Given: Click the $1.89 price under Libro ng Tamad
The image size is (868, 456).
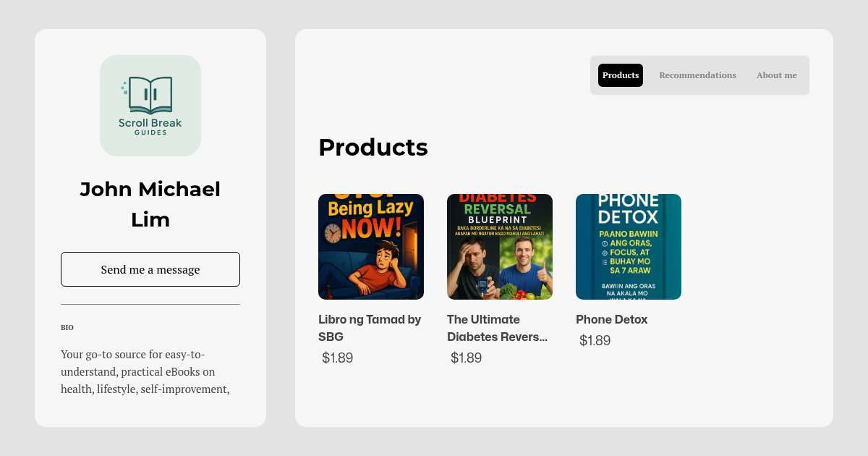Looking at the screenshot, I should [338, 358].
